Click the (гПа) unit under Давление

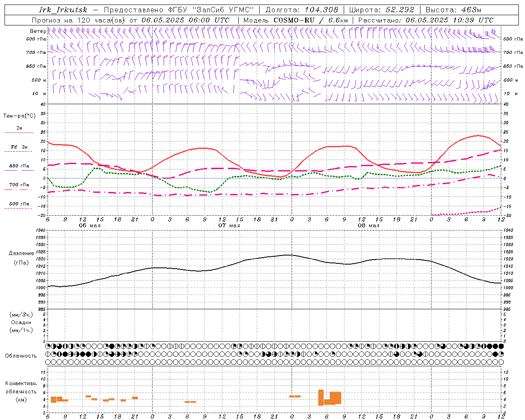(x=21, y=262)
